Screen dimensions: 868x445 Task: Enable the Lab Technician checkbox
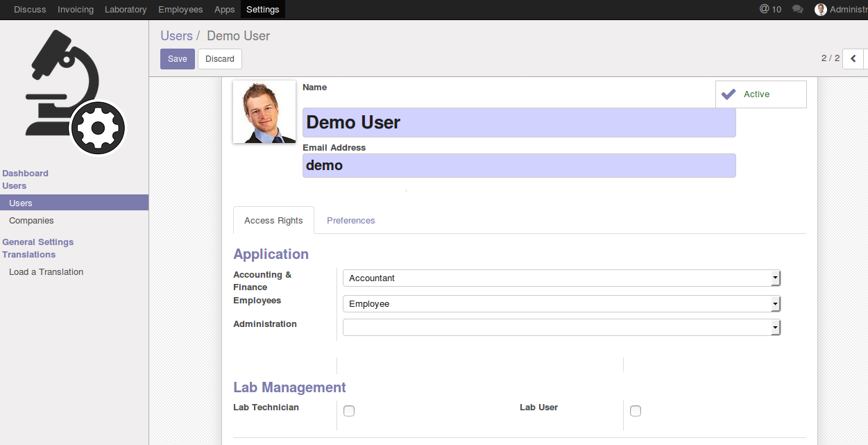[349, 411]
